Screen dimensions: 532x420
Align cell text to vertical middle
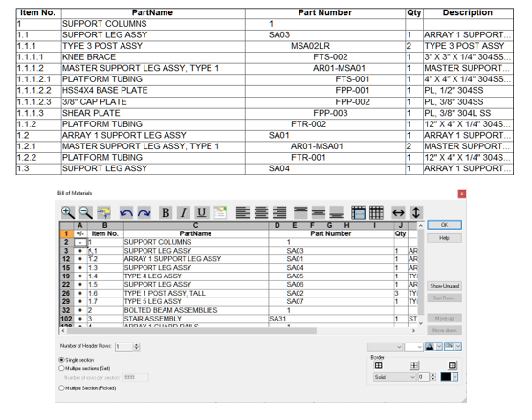pos(319,212)
